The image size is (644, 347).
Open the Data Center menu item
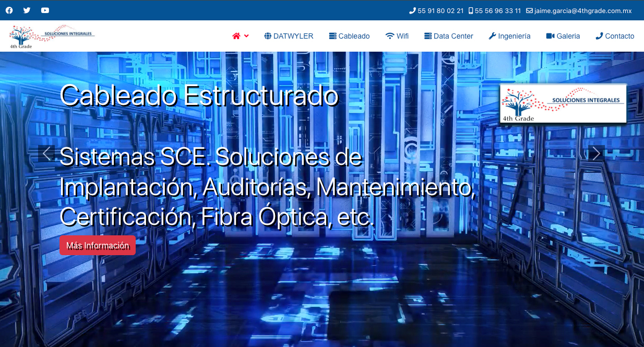click(x=454, y=36)
